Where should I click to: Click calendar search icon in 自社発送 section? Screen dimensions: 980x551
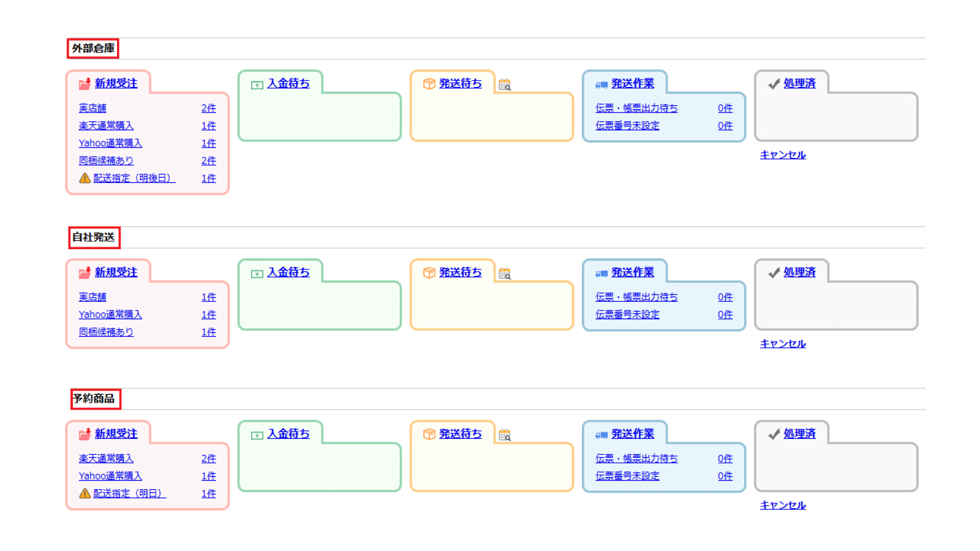pos(505,274)
